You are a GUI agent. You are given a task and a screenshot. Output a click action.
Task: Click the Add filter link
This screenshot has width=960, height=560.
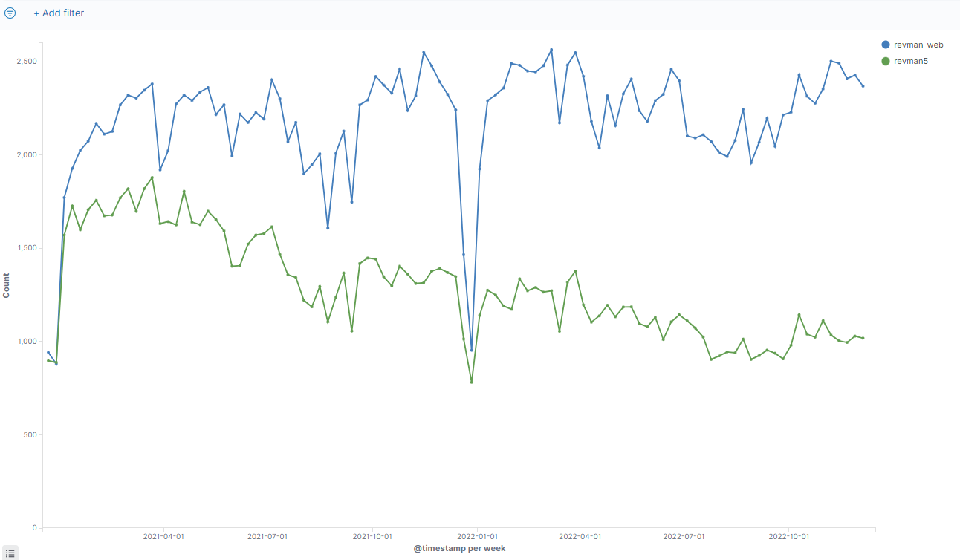tap(59, 13)
